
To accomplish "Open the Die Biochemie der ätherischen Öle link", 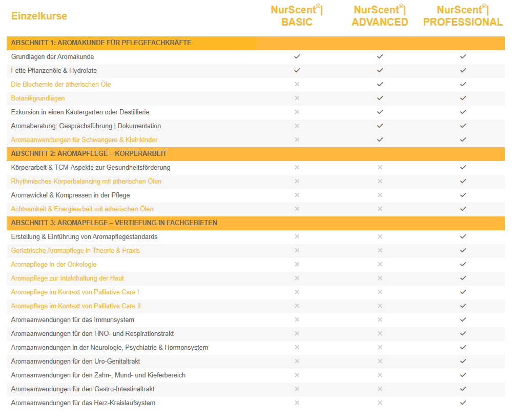I will pyautogui.click(x=61, y=84).
